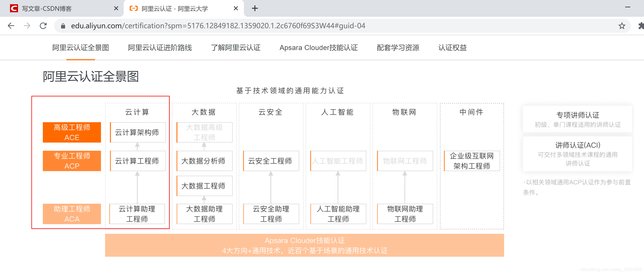Click the 讲师认证(ACI) card
The height and width of the screenshot is (274, 644).
point(578,153)
